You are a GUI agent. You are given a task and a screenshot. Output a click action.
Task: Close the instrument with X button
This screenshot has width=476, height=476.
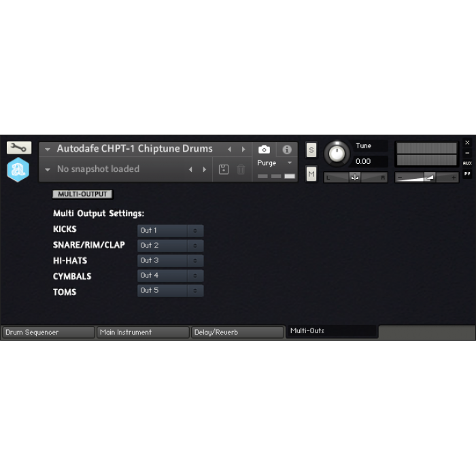coord(467,142)
